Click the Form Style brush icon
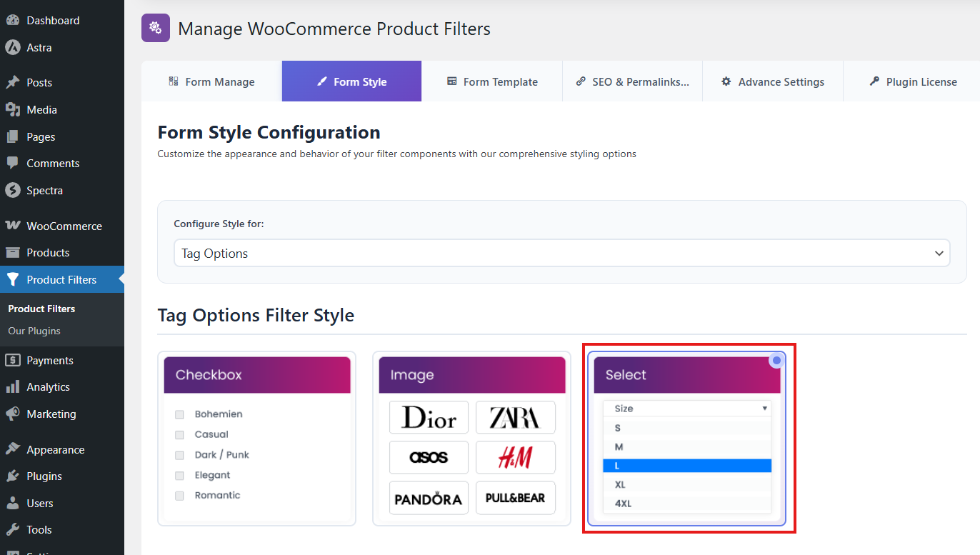Image resolution: width=980 pixels, height=555 pixels. [321, 81]
